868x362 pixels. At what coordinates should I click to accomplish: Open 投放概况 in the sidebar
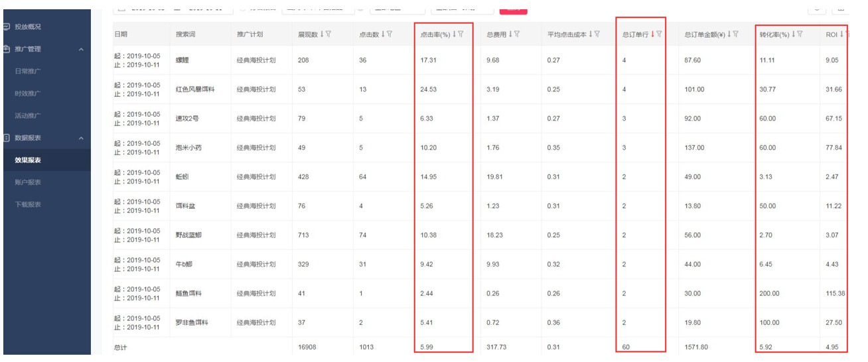28,27
